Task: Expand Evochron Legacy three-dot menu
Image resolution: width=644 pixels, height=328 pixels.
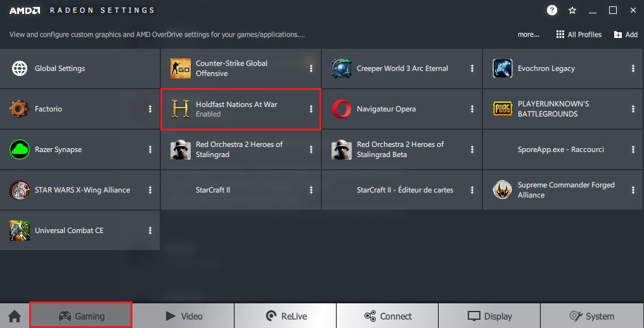Action: pyautogui.click(x=633, y=68)
